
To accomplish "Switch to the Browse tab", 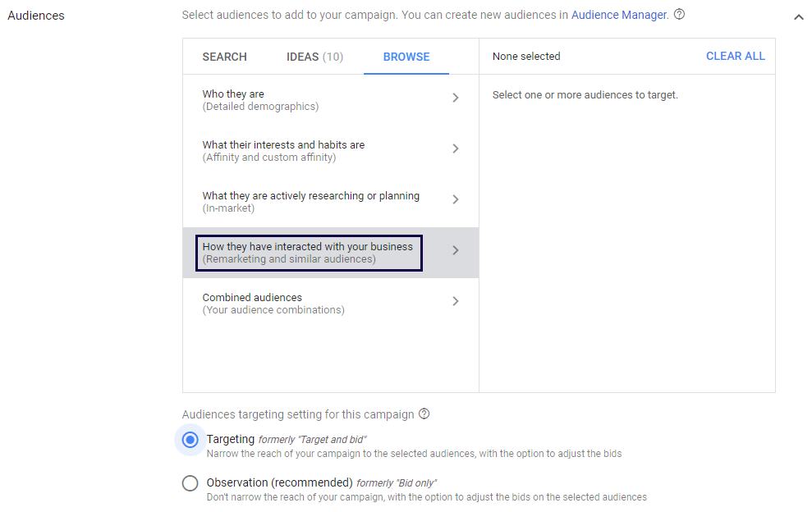I will (x=406, y=57).
